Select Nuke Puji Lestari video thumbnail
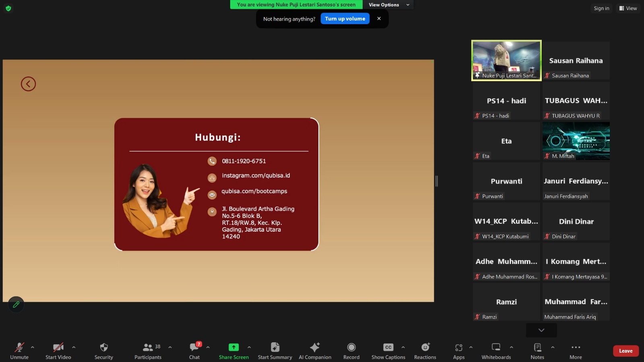644x362 pixels. [506, 60]
